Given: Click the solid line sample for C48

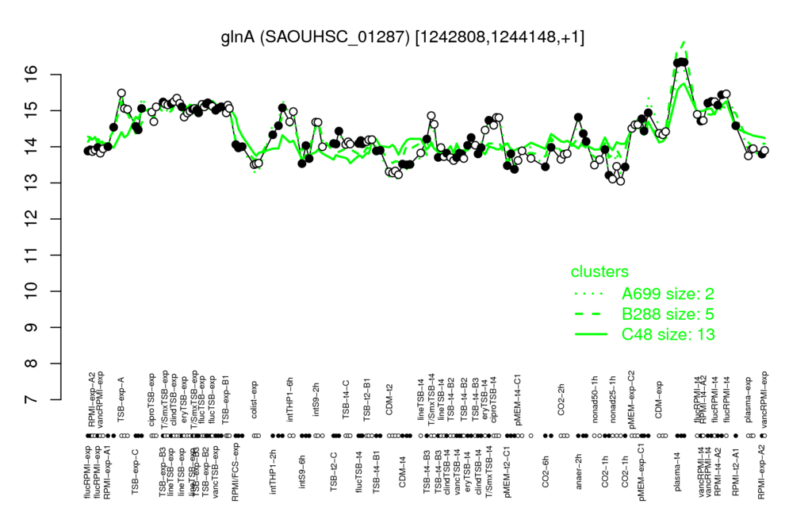Looking at the screenshot, I should [x=589, y=334].
